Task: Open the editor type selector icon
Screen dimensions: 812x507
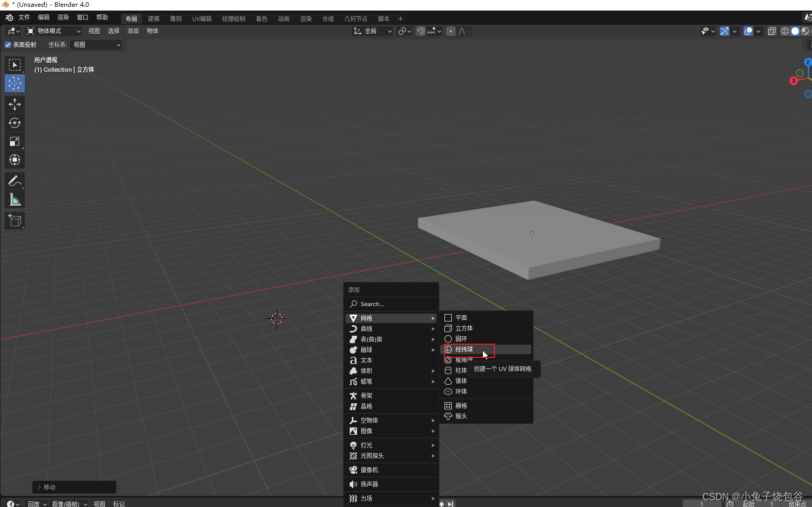Action: click(13, 31)
